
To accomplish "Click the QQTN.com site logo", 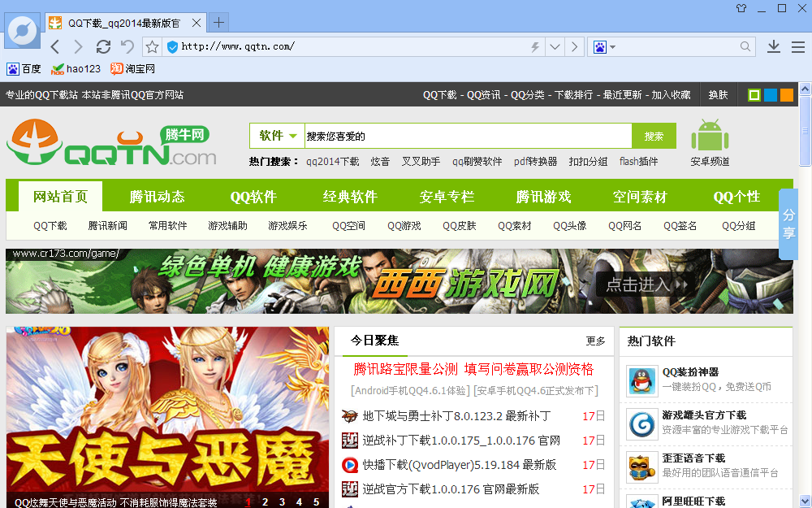I will pos(111,142).
